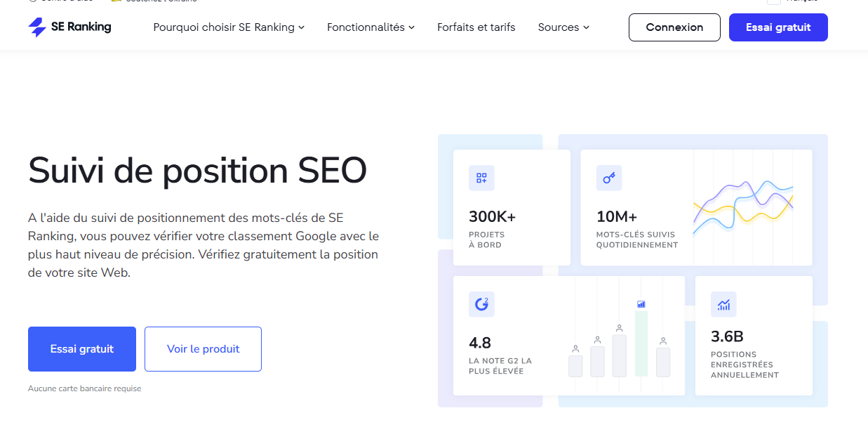This screenshot has height=446, width=868.
Task: Click the green highlighted bar in the bar chart
Action: 641,344
